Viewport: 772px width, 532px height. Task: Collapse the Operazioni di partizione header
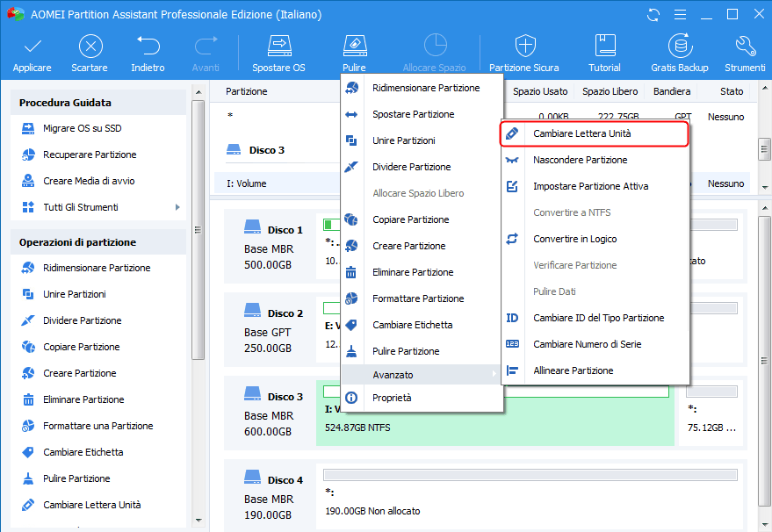coord(98,242)
